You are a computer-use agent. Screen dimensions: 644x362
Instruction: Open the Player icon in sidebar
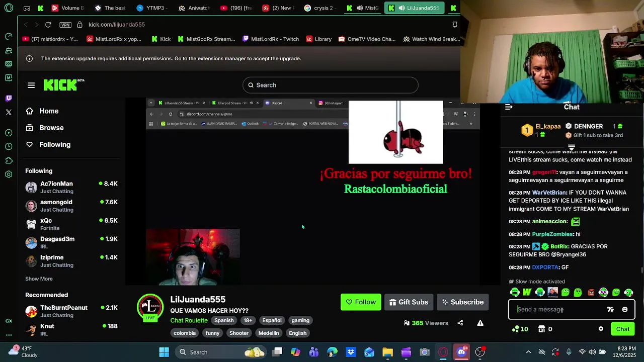click(x=9, y=133)
